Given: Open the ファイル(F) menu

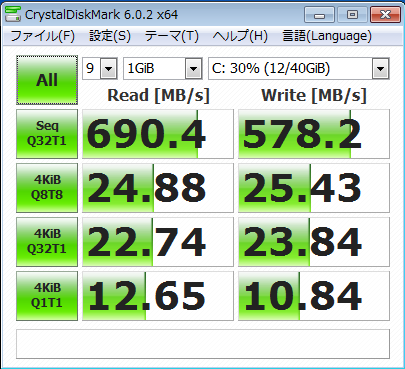Looking at the screenshot, I should point(43,36).
